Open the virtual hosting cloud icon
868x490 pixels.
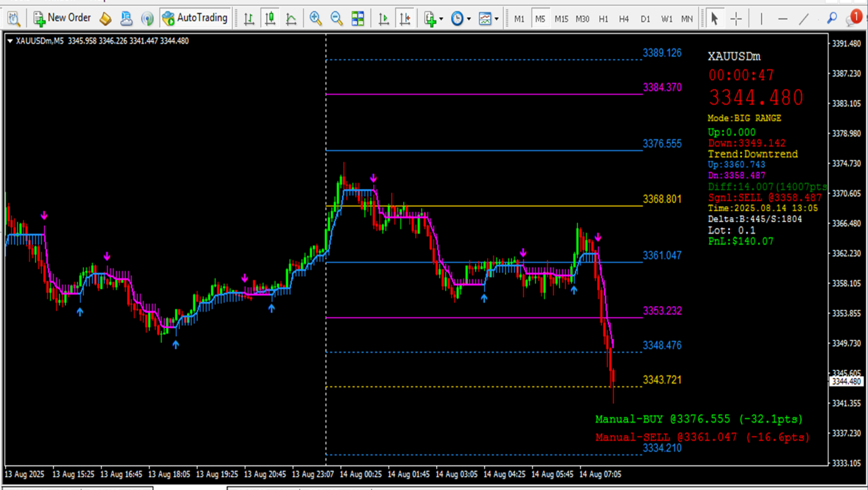click(127, 18)
